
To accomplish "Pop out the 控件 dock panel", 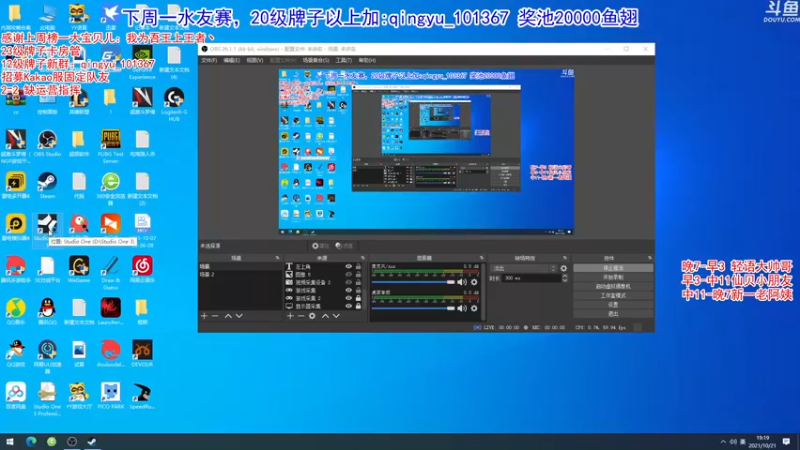I will (x=649, y=258).
